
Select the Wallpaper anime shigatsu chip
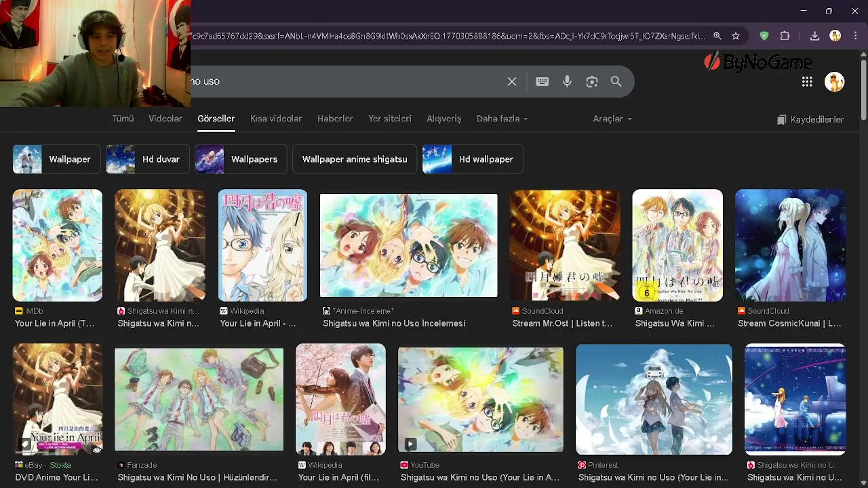pyautogui.click(x=355, y=159)
